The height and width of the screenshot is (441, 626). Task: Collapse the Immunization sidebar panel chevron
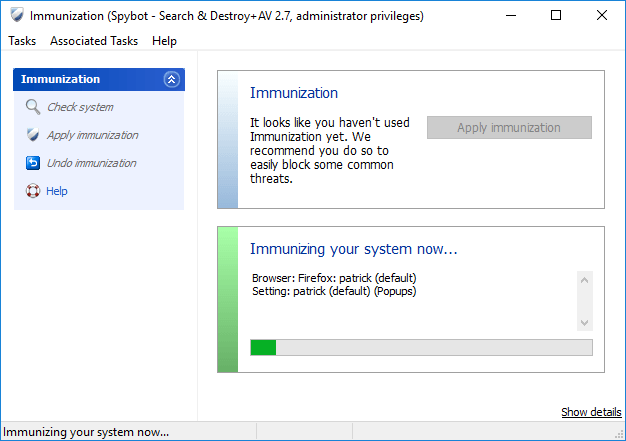click(x=171, y=79)
